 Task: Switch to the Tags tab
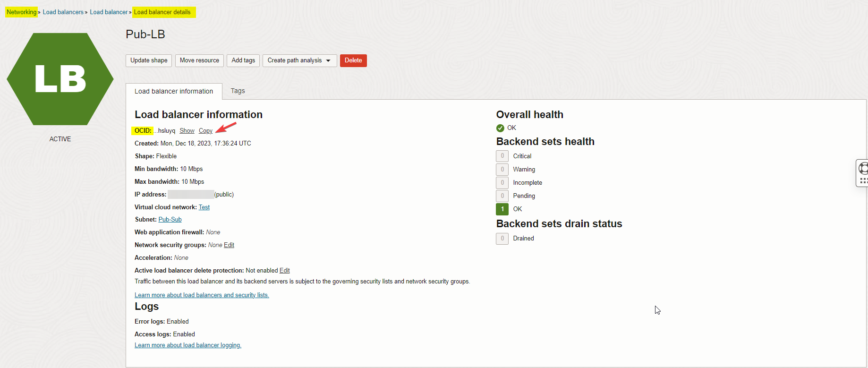pyautogui.click(x=238, y=91)
